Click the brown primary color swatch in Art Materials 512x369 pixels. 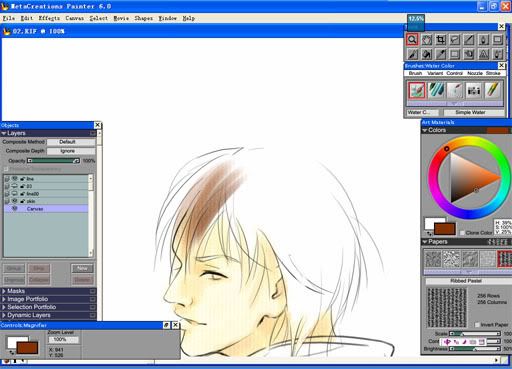445,229
